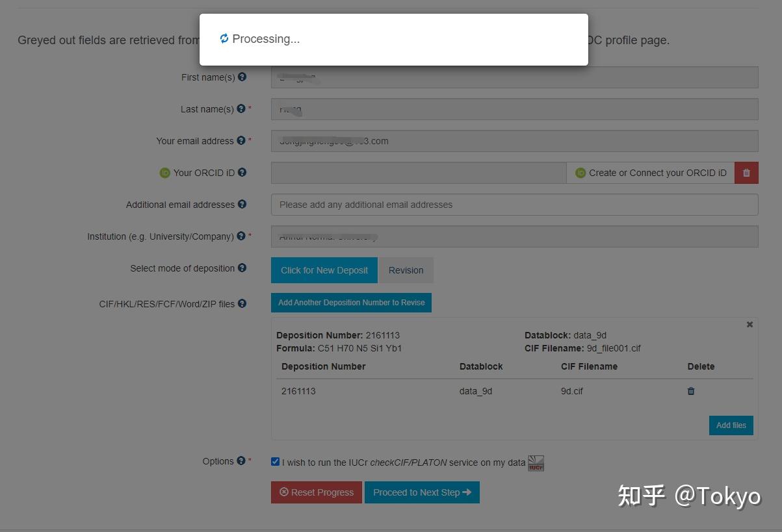Click the Select mode of deposition help icon

pyautogui.click(x=241, y=268)
